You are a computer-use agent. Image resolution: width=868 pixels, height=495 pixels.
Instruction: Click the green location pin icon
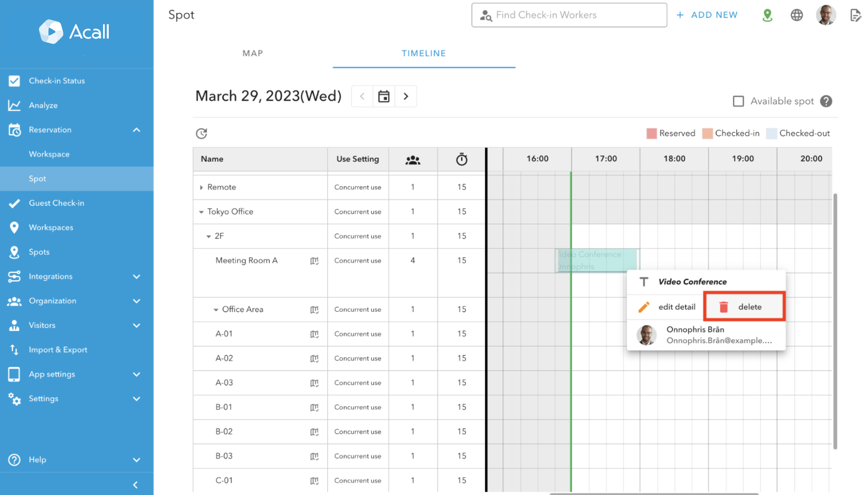tap(767, 15)
